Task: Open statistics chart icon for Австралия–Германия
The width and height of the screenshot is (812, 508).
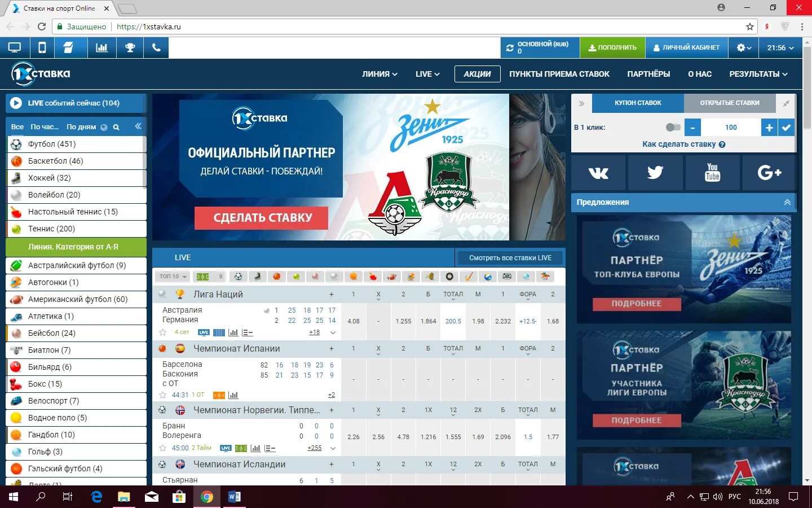Action: [x=233, y=332]
